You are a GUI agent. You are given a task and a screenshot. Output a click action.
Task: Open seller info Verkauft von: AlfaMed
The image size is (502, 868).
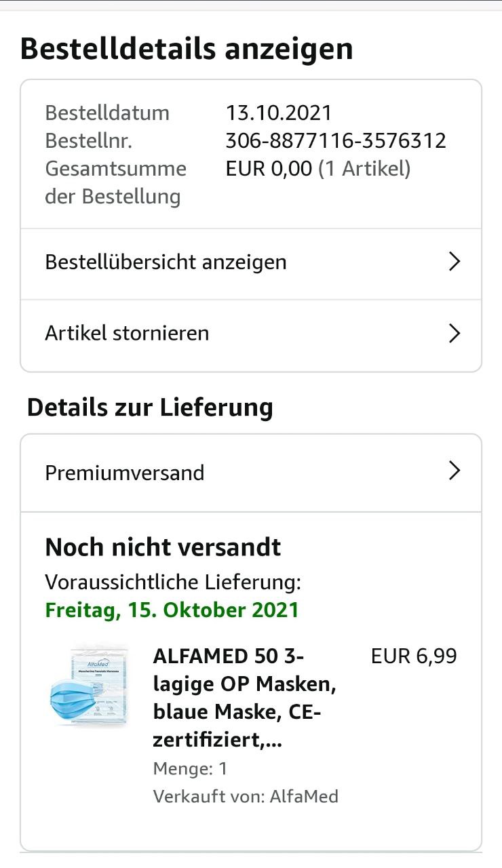tap(246, 796)
